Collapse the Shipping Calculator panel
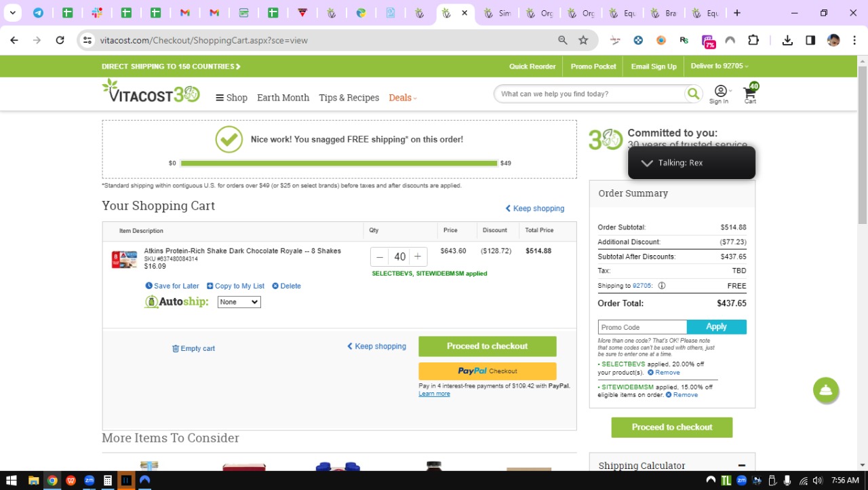Viewport: 868px width, 490px height. pos(741,466)
